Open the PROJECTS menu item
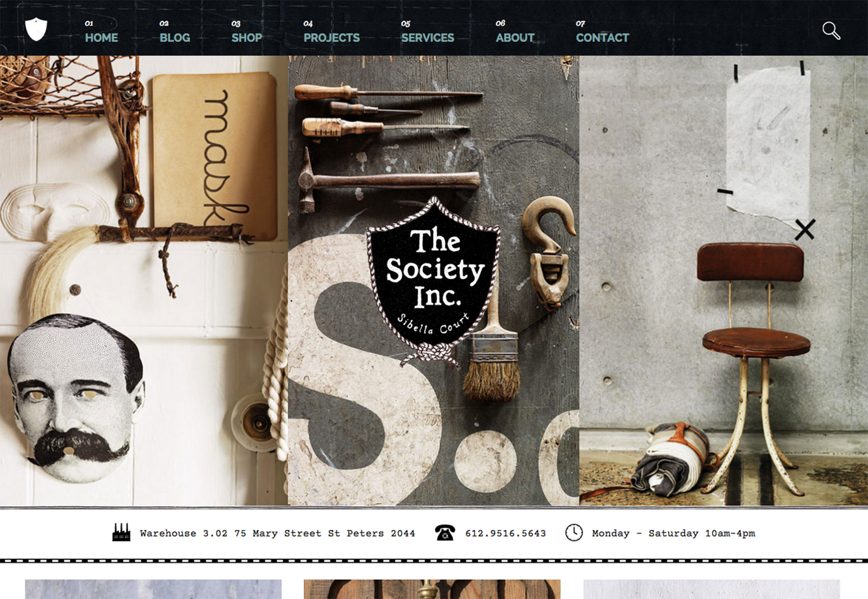Screen dimensions: 868x599 [x=332, y=37]
